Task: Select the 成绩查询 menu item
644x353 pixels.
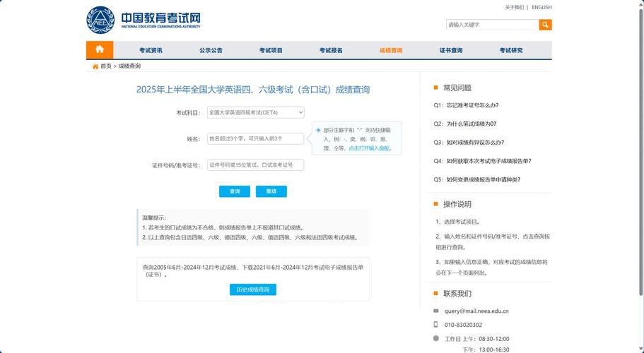Action: click(x=391, y=50)
